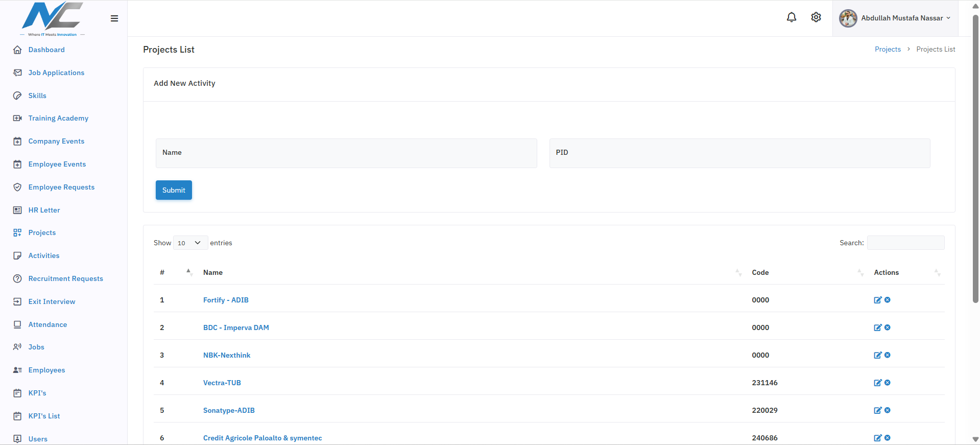
Task: Toggle the sidebar hamburger menu
Action: tap(114, 18)
